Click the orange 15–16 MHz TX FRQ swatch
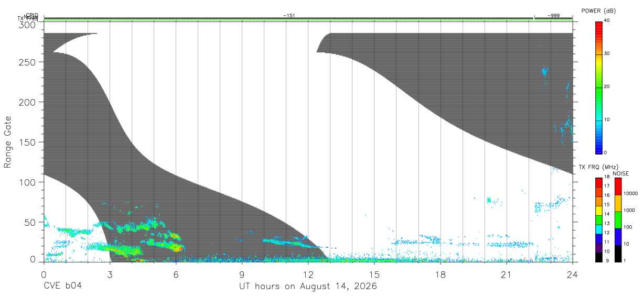644x297 pixels. pyautogui.click(x=598, y=201)
